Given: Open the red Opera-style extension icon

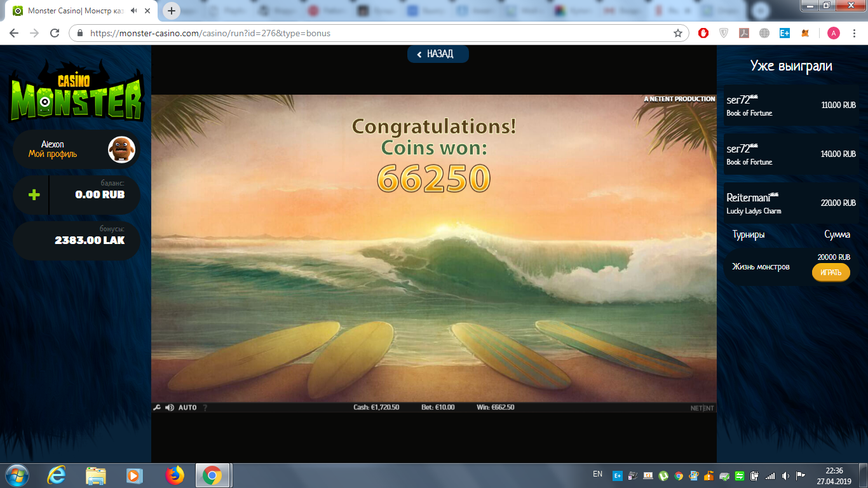Looking at the screenshot, I should [703, 33].
